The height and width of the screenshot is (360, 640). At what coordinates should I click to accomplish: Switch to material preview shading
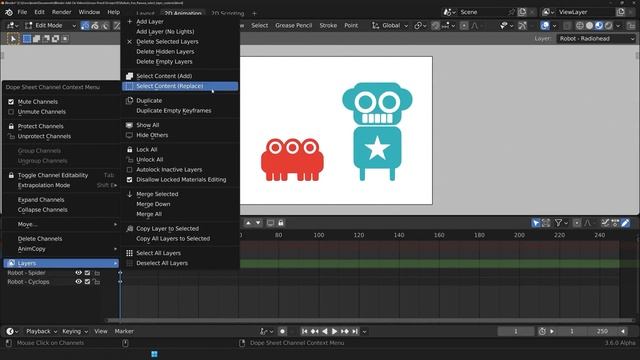(x=599, y=25)
